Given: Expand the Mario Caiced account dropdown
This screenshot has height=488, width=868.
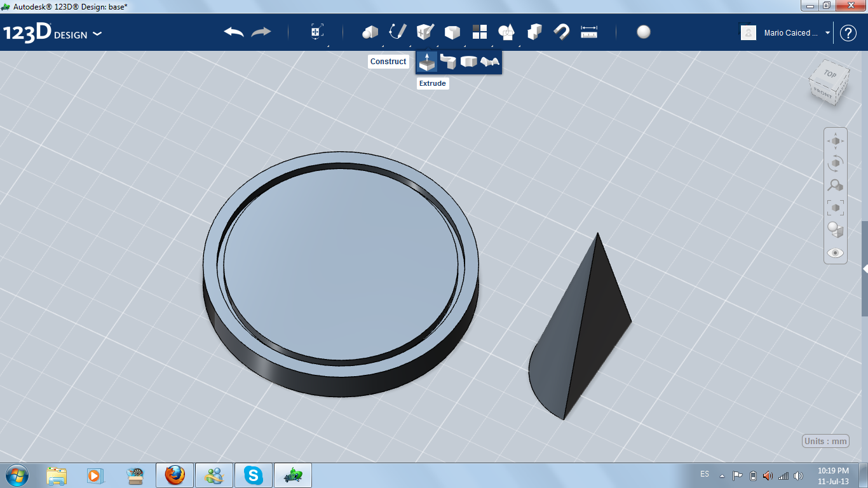Looking at the screenshot, I should pos(827,33).
